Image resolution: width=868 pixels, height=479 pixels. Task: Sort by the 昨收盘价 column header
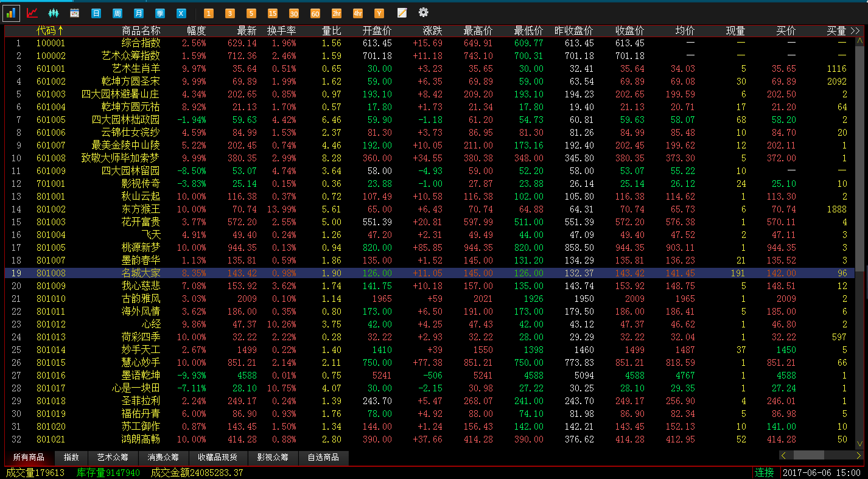[x=574, y=30]
